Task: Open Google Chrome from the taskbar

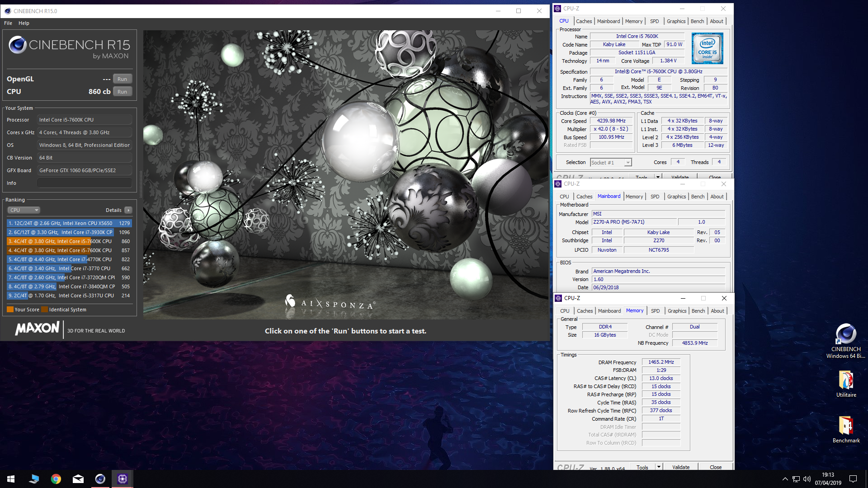Action: 56,479
